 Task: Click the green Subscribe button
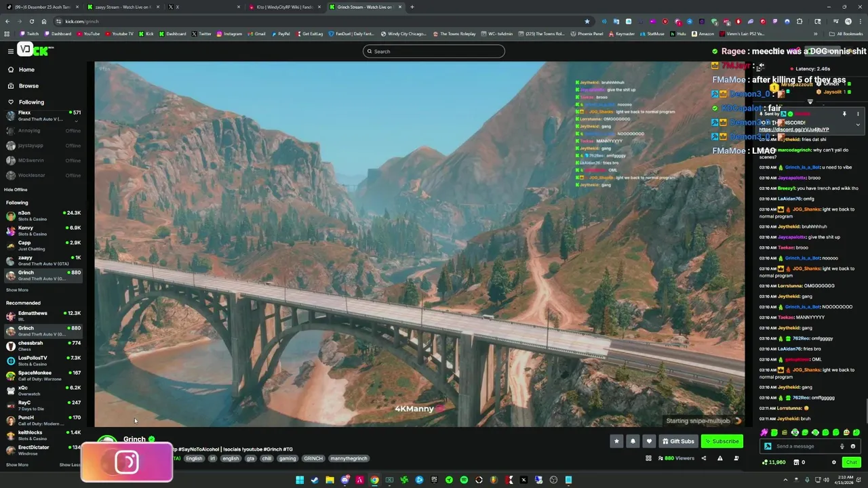pyautogui.click(x=722, y=441)
